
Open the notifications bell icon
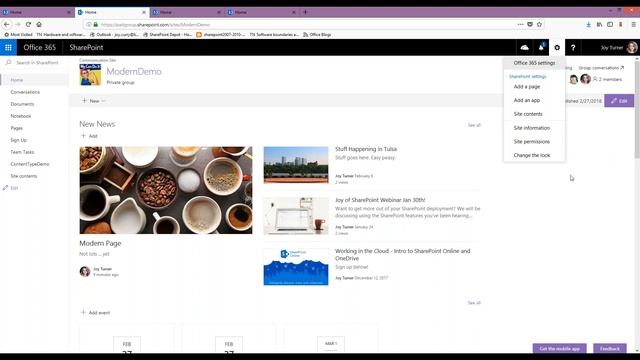(x=541, y=47)
